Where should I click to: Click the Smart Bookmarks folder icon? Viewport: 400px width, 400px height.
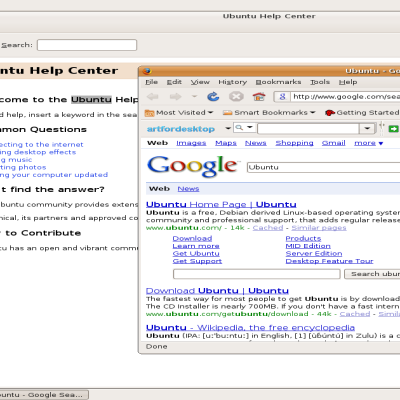tap(227, 113)
